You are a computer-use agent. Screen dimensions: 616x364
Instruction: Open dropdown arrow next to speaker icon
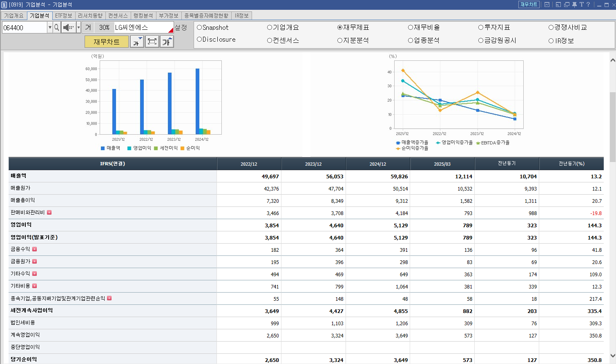(x=78, y=27)
